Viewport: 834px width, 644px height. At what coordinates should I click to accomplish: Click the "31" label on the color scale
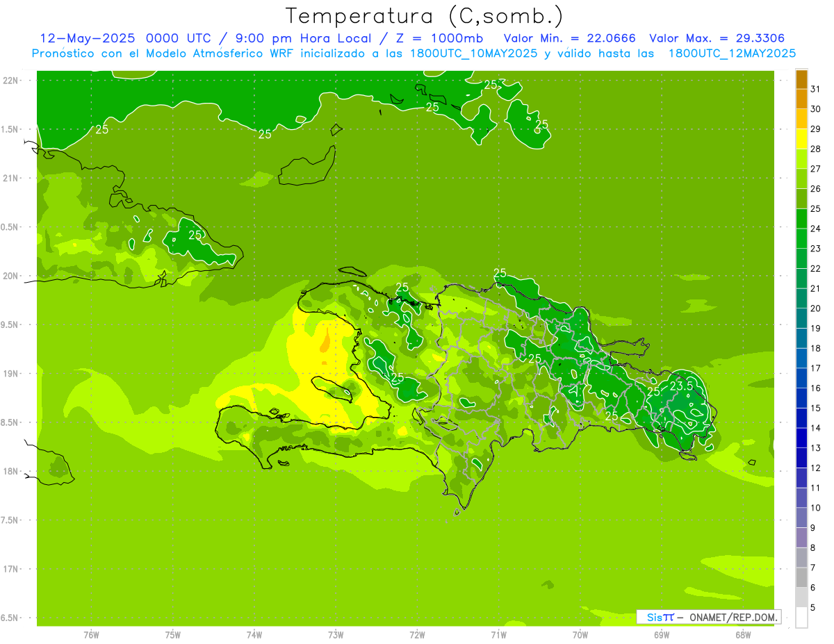pyautogui.click(x=815, y=89)
